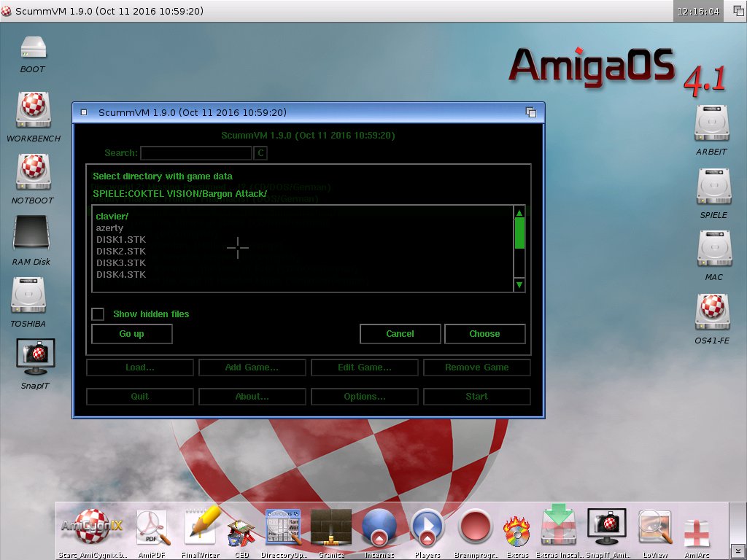Click the Choose button
Image resolution: width=747 pixels, height=560 pixels.
[484, 334]
